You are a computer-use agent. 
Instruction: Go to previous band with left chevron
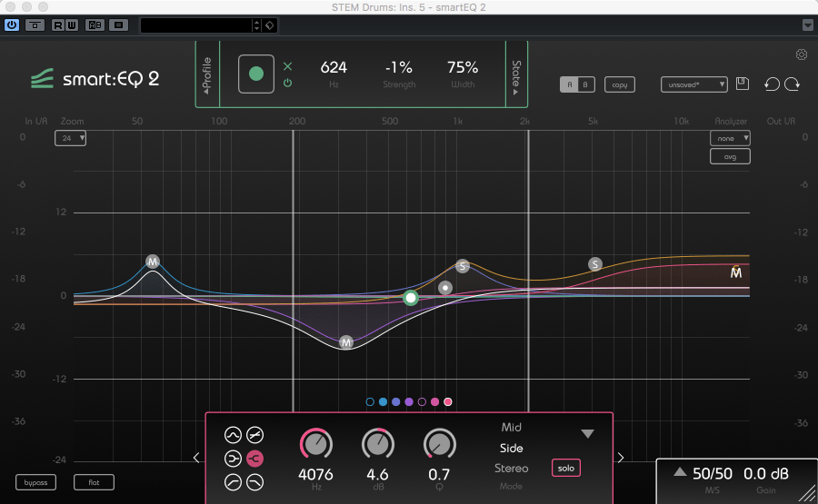click(x=196, y=458)
